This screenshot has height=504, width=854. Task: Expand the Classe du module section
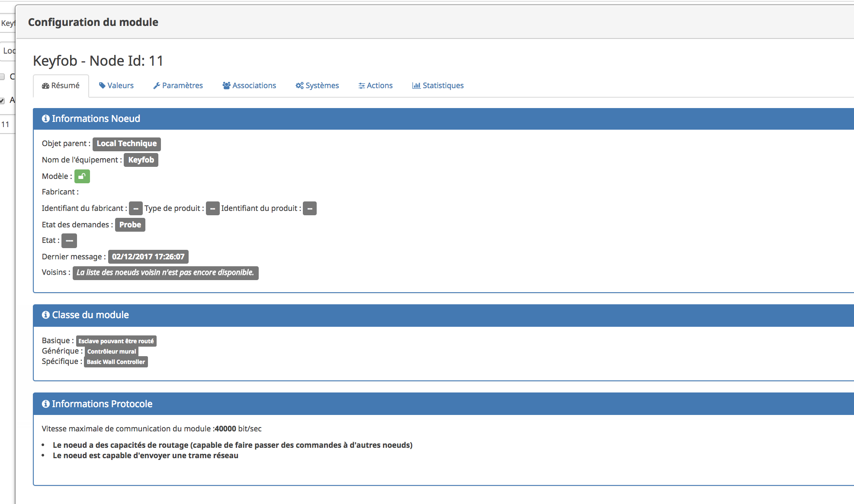click(x=87, y=314)
